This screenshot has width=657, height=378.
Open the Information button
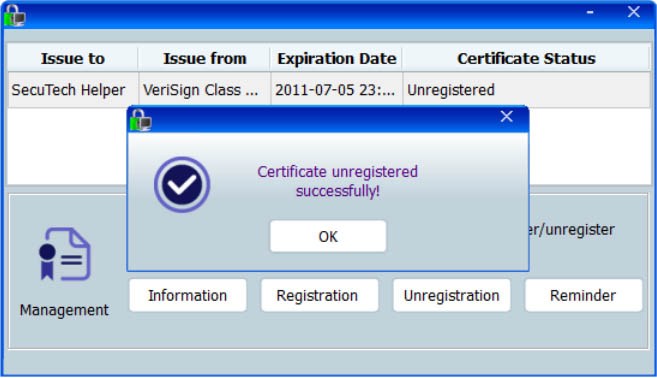(187, 295)
